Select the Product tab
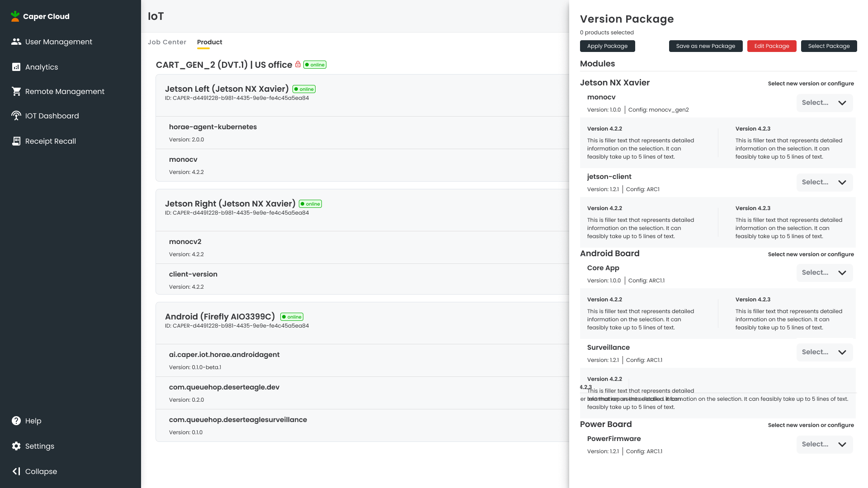The height and width of the screenshot is (488, 868). 209,42
